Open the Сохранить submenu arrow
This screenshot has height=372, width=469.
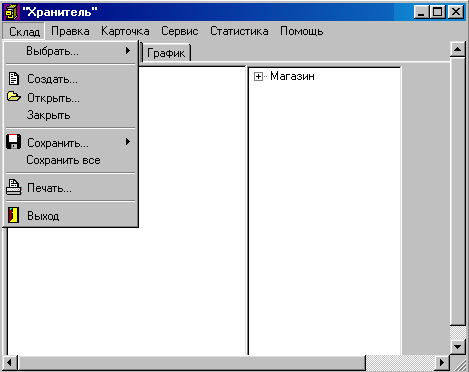point(128,142)
